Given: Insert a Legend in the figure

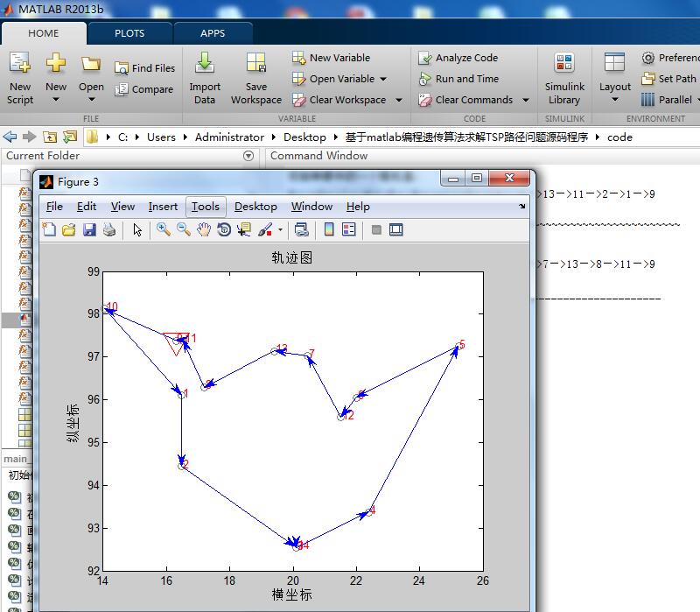Looking at the screenshot, I should (348, 229).
